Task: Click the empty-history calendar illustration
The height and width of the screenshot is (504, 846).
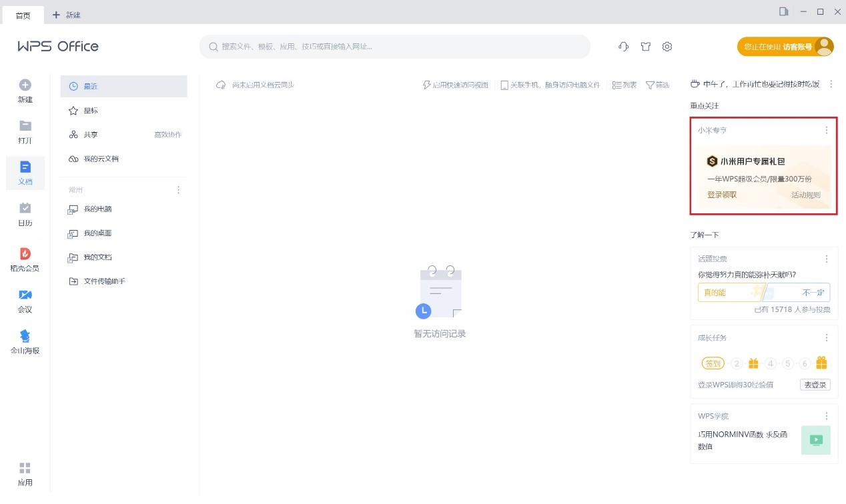Action: coord(438,291)
